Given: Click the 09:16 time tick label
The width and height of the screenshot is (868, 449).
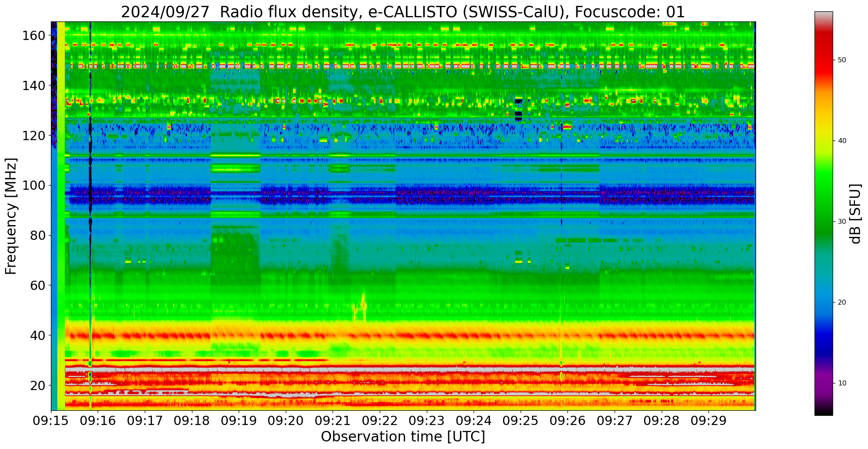Looking at the screenshot, I should (x=98, y=420).
